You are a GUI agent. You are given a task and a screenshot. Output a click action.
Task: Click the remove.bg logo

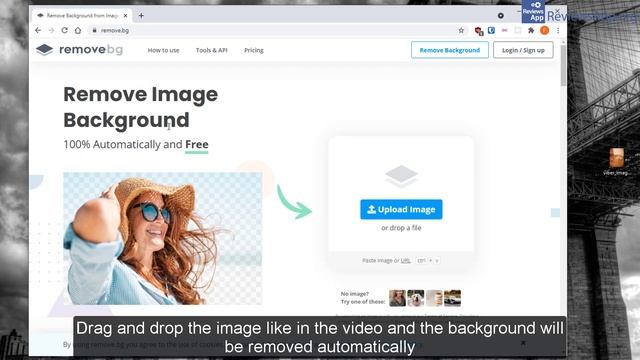pos(79,50)
